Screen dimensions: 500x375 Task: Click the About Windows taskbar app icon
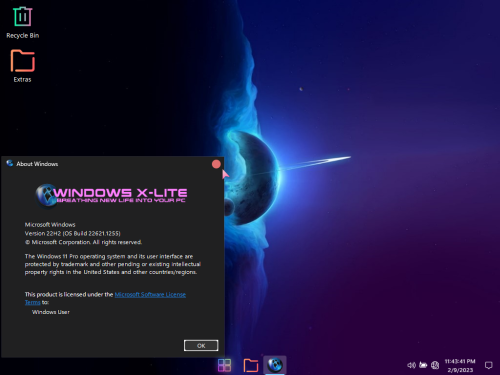275,365
